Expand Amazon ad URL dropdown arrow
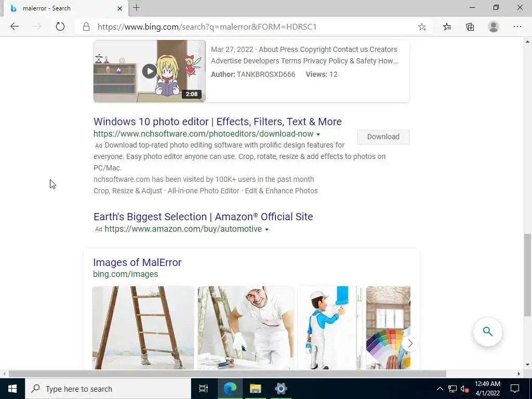Viewport: 532px width, 399px height. (x=267, y=230)
